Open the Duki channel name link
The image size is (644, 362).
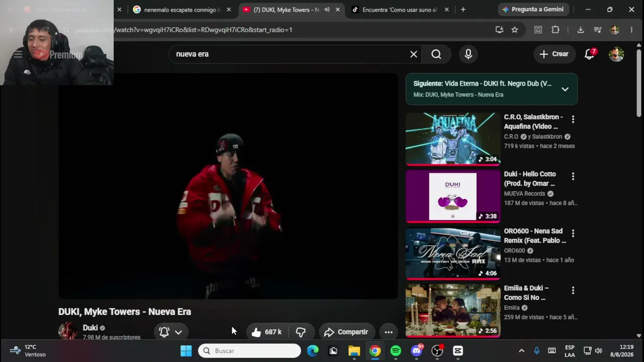coord(90,328)
